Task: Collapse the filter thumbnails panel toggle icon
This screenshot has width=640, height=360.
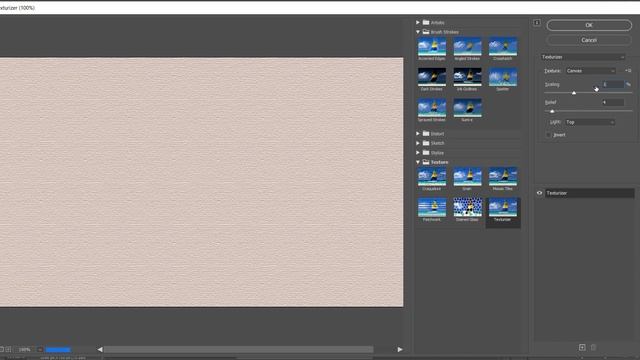Action: tap(537, 22)
